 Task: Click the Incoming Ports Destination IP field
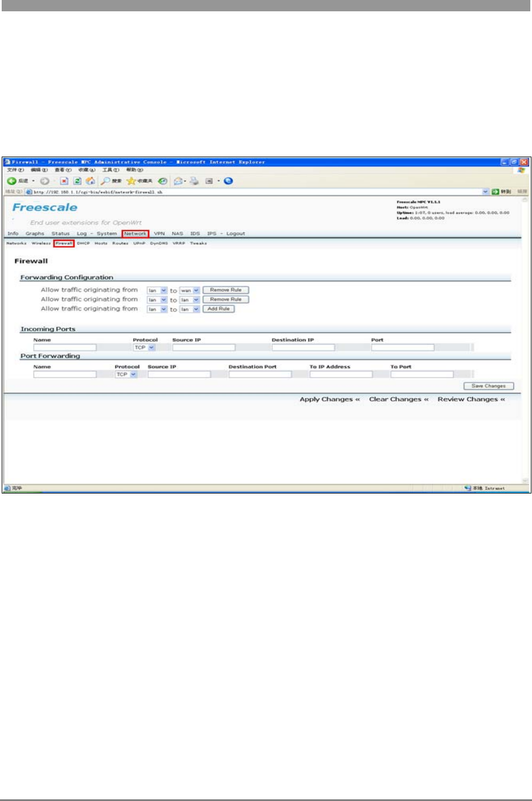click(x=303, y=348)
